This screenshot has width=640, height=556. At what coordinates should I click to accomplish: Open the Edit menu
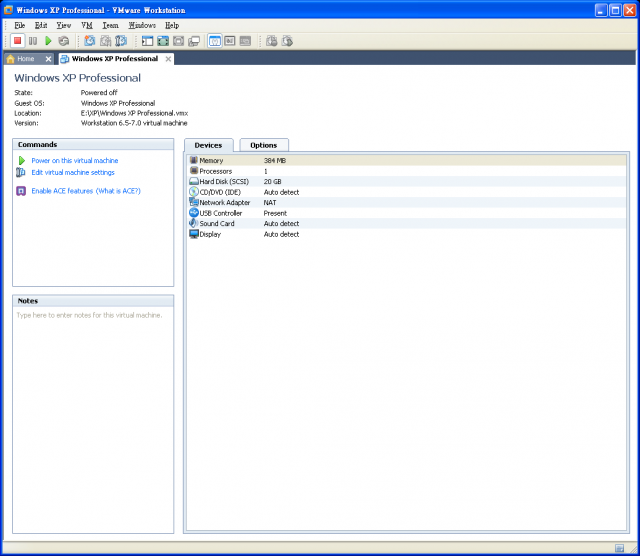pos(41,25)
